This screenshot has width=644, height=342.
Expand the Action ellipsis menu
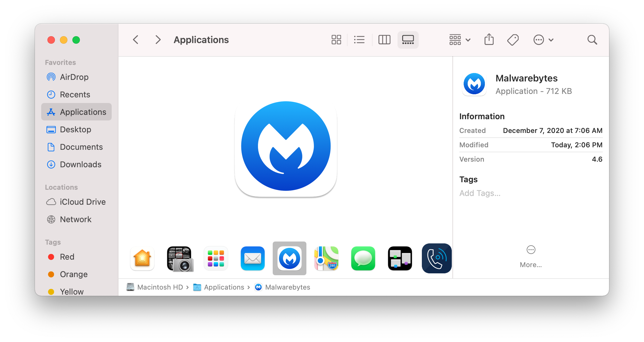pyautogui.click(x=543, y=40)
